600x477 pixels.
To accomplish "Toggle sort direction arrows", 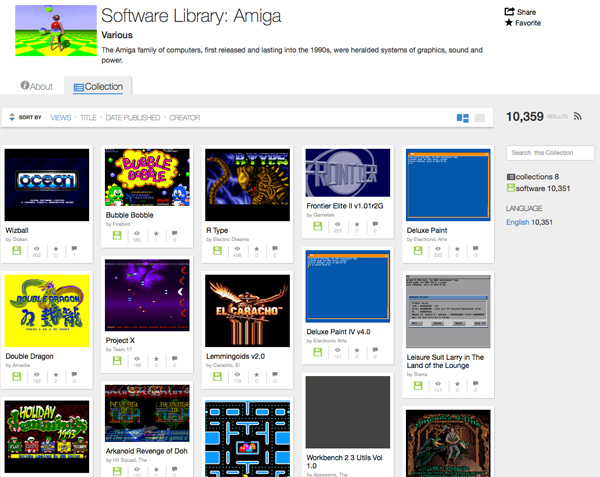I will pos(12,117).
